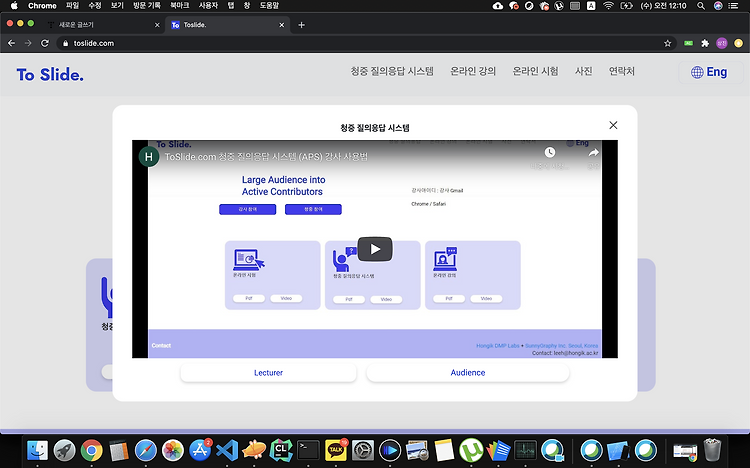Viewport: 750px width, 468px height.
Task: Open the Apple menu
Action: tap(14, 6)
